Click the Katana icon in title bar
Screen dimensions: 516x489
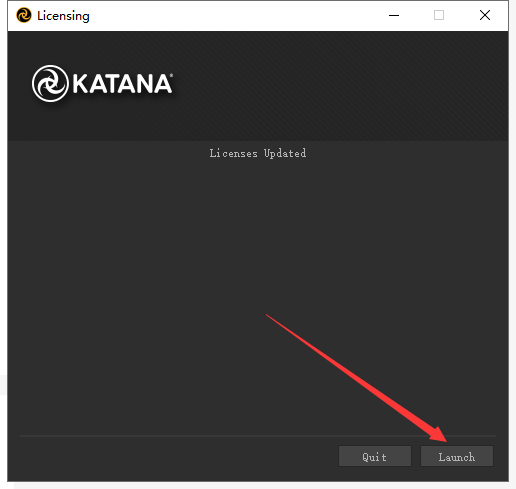tap(24, 15)
